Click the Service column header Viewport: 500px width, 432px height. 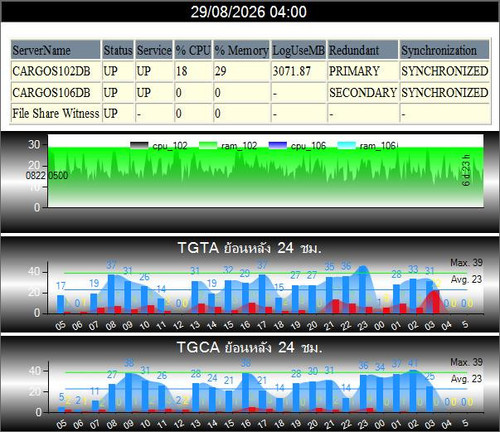(x=154, y=50)
